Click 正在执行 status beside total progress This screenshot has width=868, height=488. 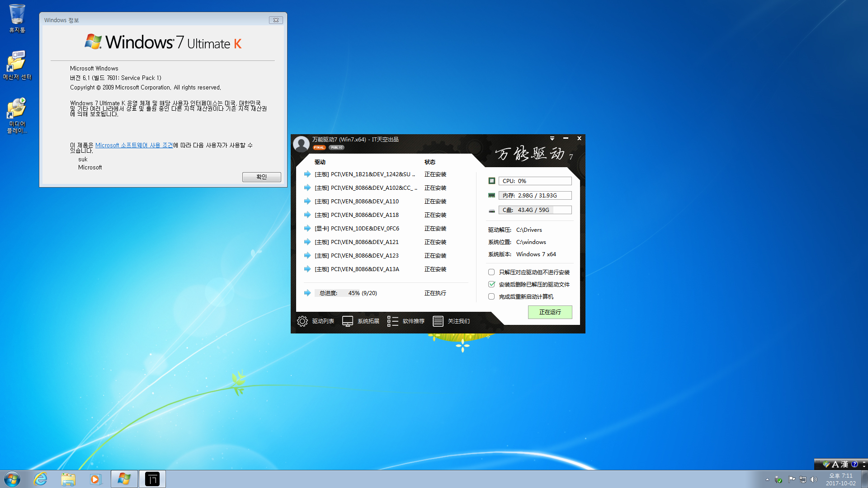pos(435,293)
